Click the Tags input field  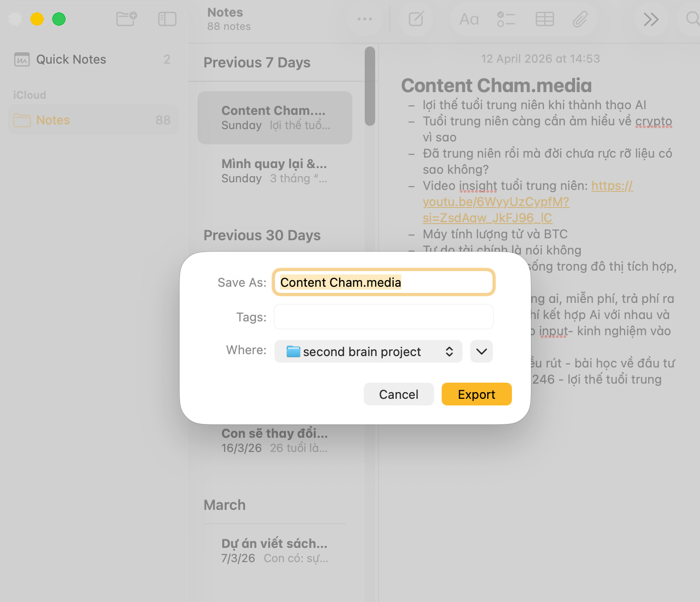click(384, 317)
